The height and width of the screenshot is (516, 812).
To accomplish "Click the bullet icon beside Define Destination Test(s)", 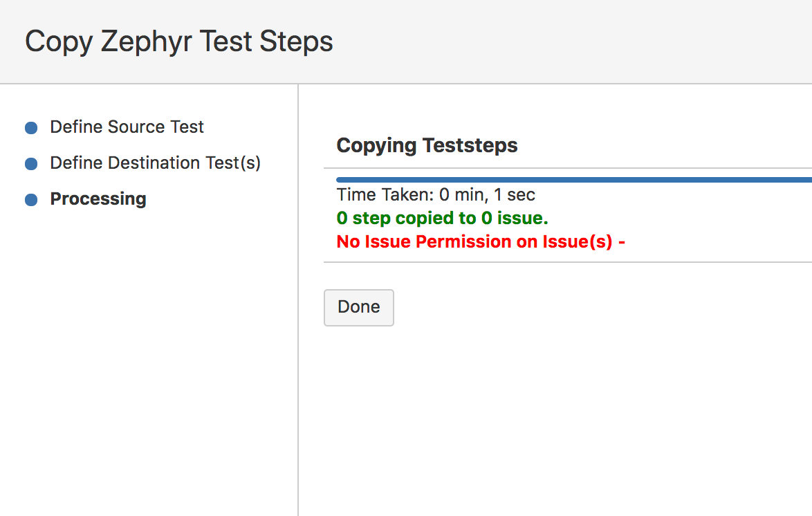I will (x=29, y=163).
